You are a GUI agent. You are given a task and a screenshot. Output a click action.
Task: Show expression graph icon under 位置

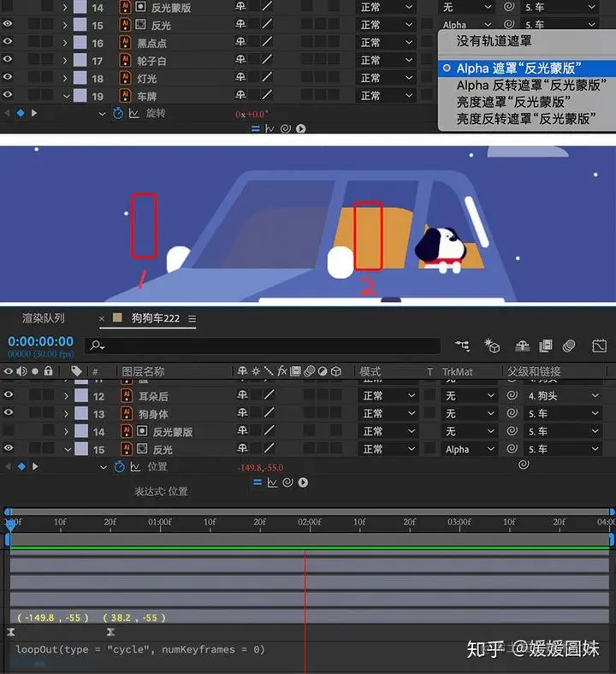pos(272,482)
